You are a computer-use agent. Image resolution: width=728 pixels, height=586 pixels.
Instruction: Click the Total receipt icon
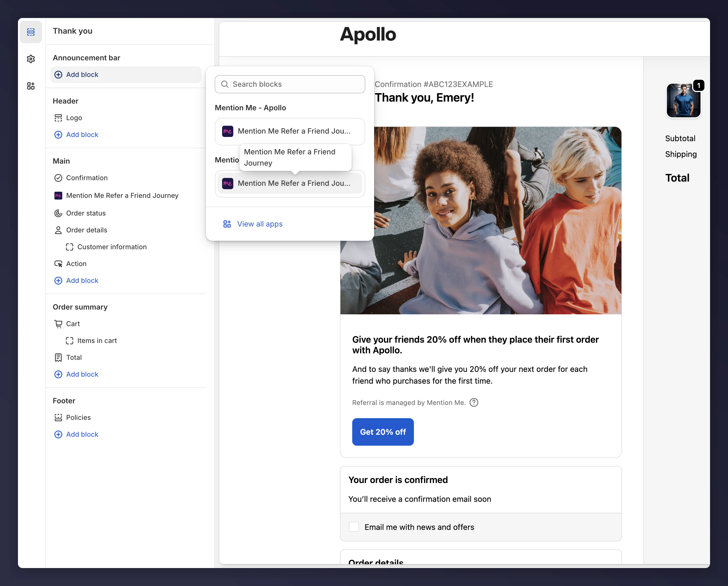tap(58, 358)
